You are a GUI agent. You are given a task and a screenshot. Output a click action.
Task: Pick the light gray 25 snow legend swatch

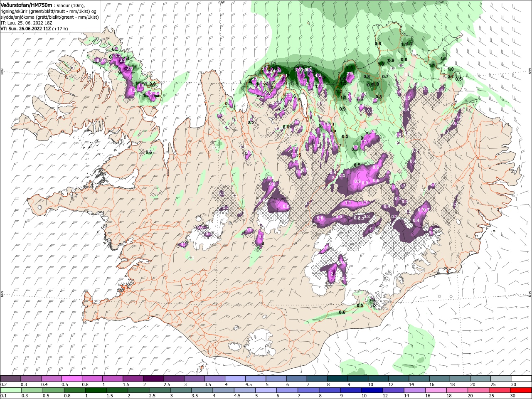coord(501,379)
